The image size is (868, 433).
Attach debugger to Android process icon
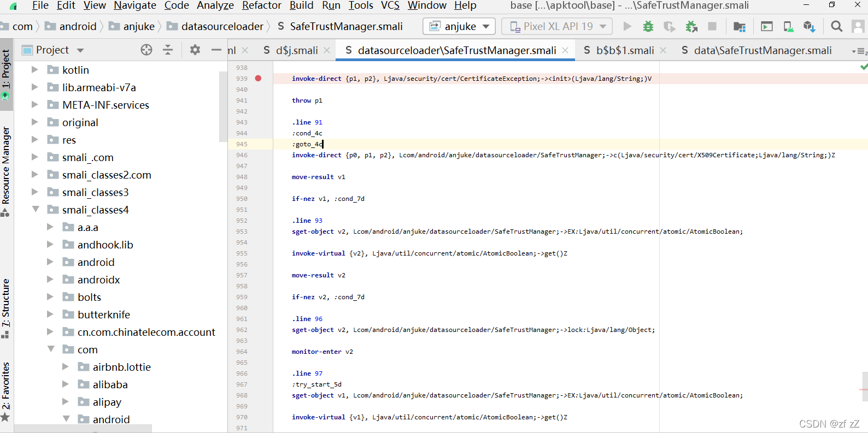(691, 26)
